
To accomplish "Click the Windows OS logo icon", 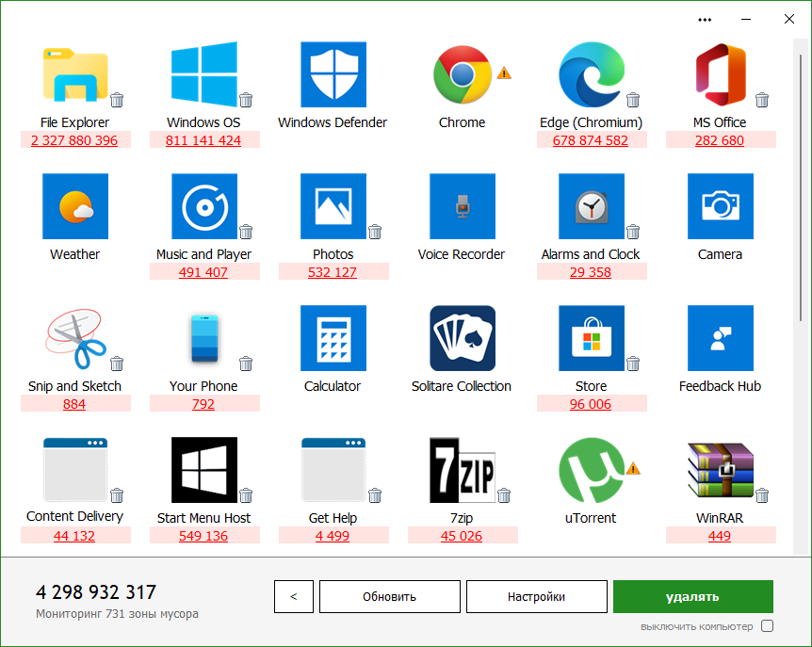I will [204, 74].
